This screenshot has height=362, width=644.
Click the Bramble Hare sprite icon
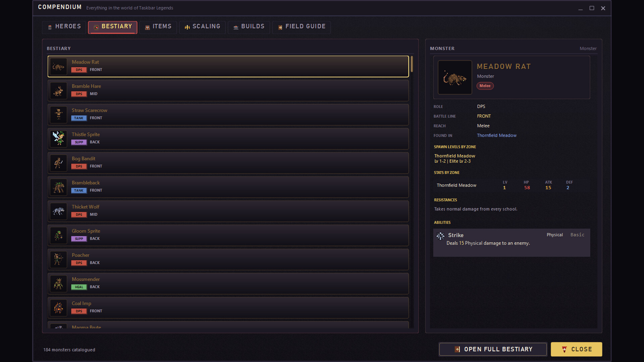pyautogui.click(x=59, y=91)
